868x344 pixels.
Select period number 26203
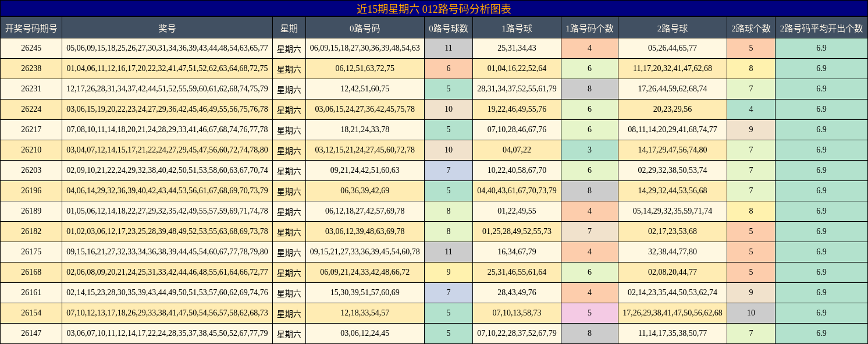pyautogui.click(x=31, y=171)
